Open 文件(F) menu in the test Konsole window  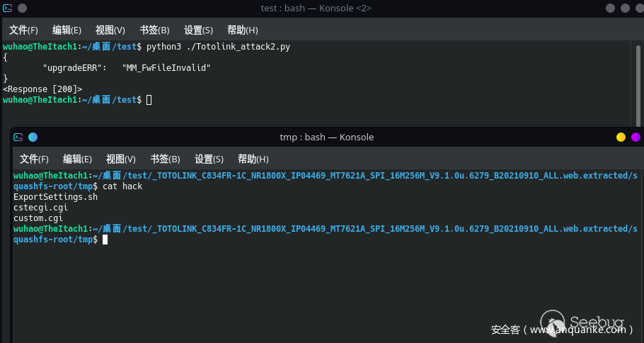click(x=23, y=30)
